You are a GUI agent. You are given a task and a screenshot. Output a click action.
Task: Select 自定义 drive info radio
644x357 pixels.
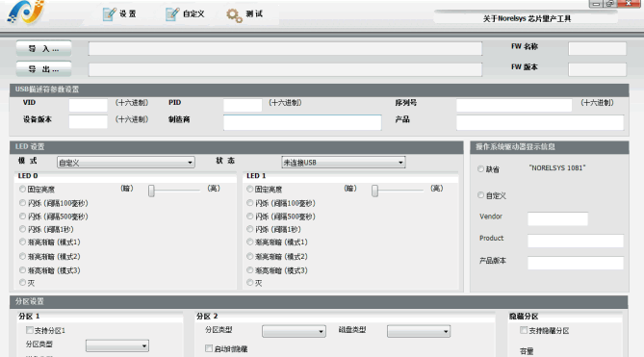pyautogui.click(x=480, y=195)
